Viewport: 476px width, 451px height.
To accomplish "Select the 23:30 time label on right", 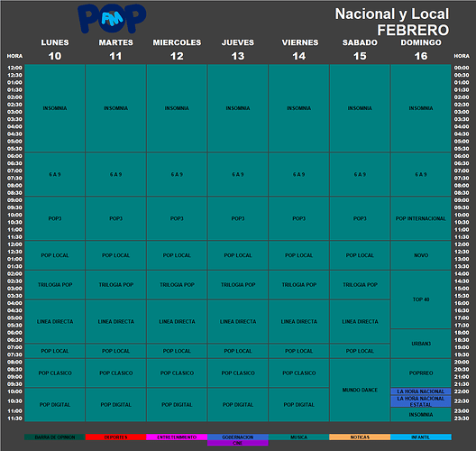I will point(462,419).
